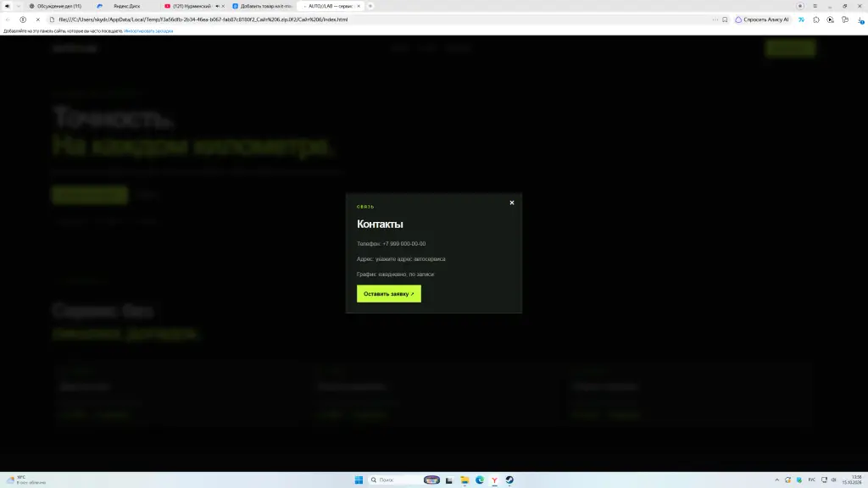
Task: Open Yandex Browser from the taskbar
Action: pyautogui.click(x=494, y=480)
